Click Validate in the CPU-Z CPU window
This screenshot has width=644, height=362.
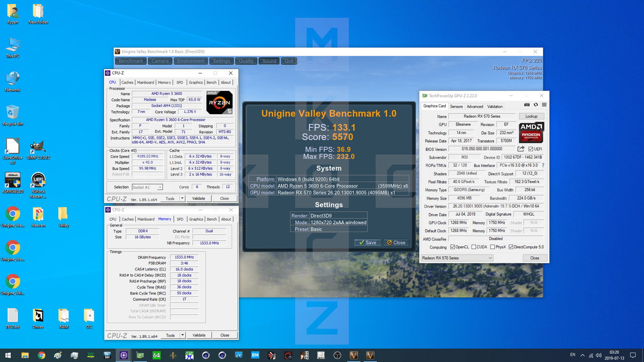click(x=199, y=198)
